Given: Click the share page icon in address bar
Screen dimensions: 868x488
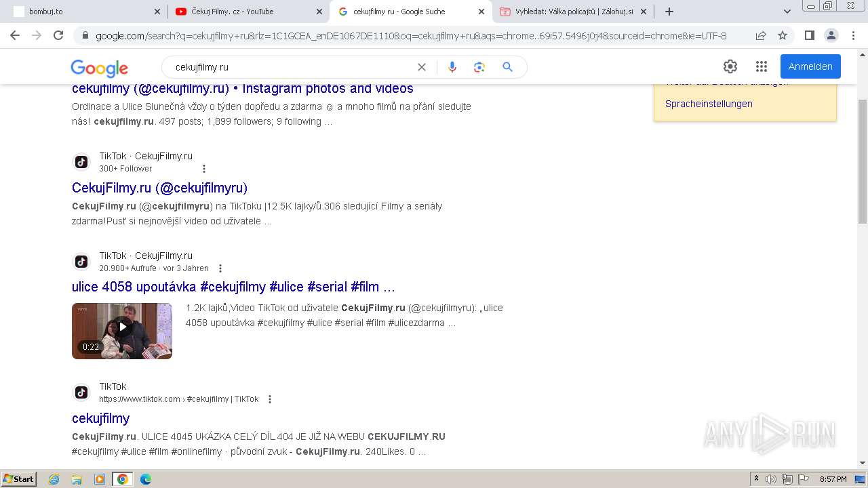Looking at the screenshot, I should pos(761,35).
